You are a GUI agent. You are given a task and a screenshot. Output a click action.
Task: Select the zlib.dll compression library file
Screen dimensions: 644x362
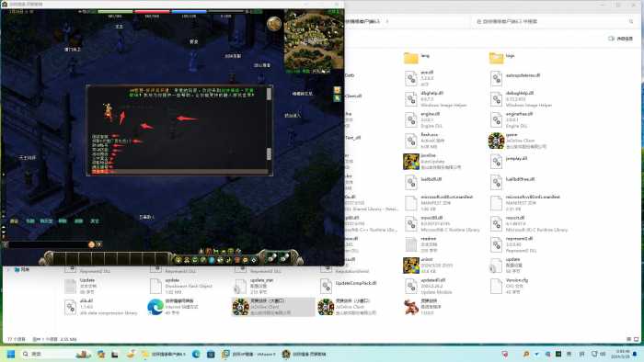coord(100,307)
